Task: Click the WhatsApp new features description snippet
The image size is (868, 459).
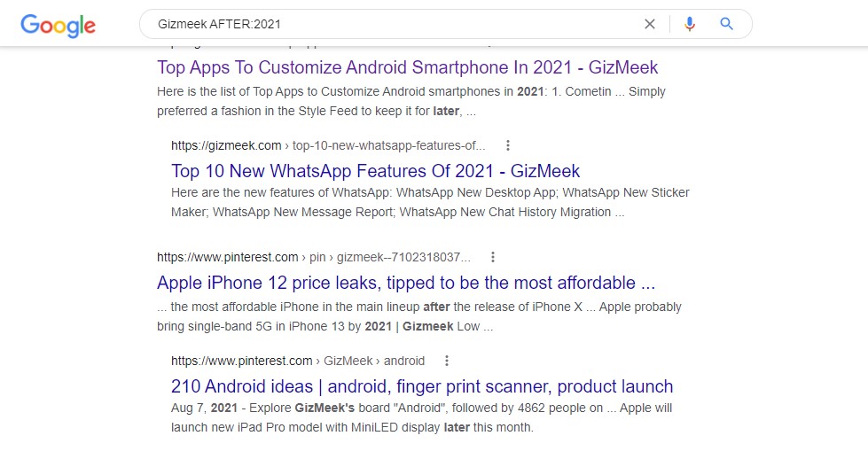Action: point(429,202)
